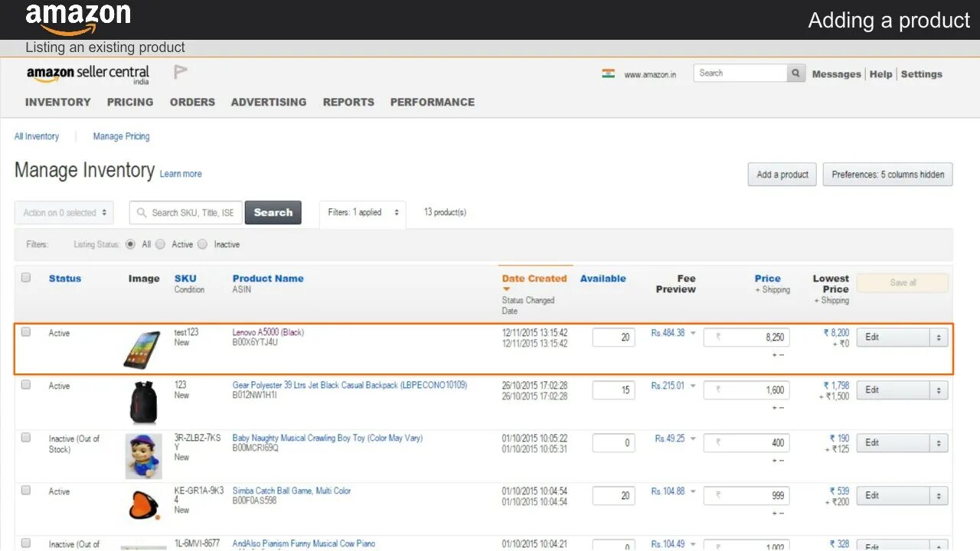The height and width of the screenshot is (551, 980).
Task: Select the checkbox for AndAlso Pianism row
Action: click(26, 543)
